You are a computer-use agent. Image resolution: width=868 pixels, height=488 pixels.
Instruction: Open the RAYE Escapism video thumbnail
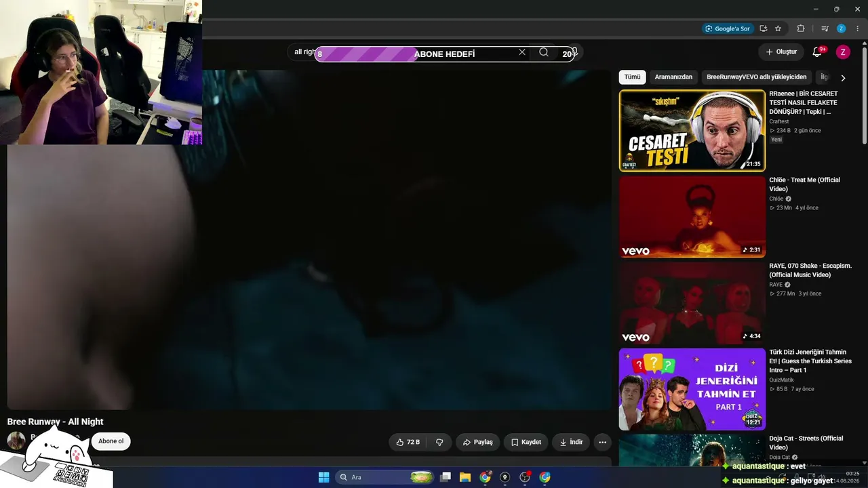pyautogui.click(x=692, y=303)
